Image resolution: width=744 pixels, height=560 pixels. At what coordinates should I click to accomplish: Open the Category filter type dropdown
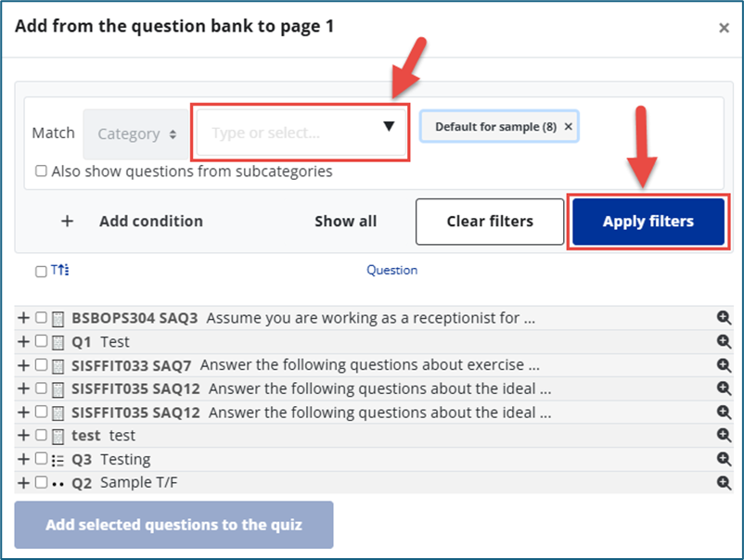point(136,134)
